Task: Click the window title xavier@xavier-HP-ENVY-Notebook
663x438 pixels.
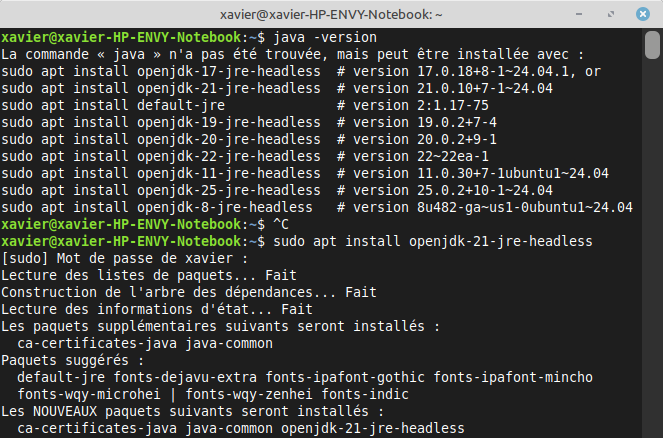Action: (331, 15)
